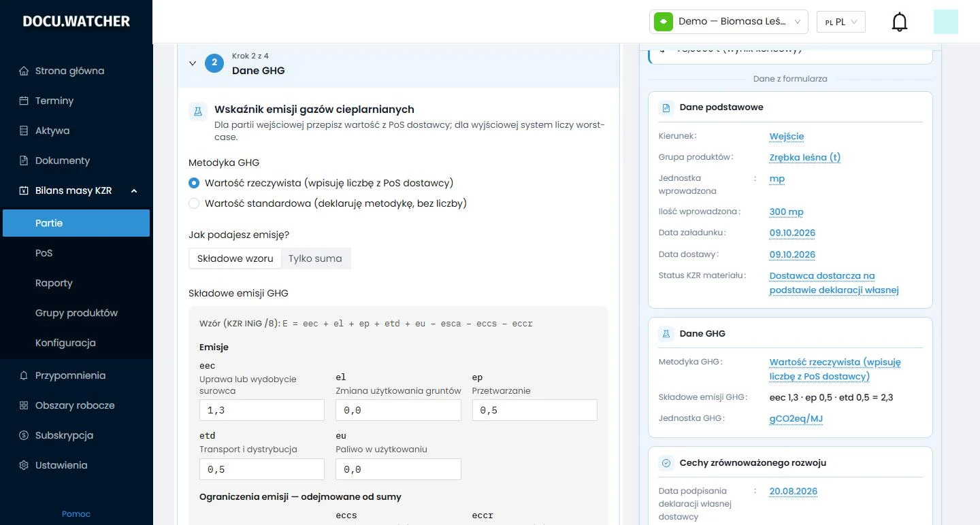Select Wartość rzeczywista radio option

click(194, 183)
